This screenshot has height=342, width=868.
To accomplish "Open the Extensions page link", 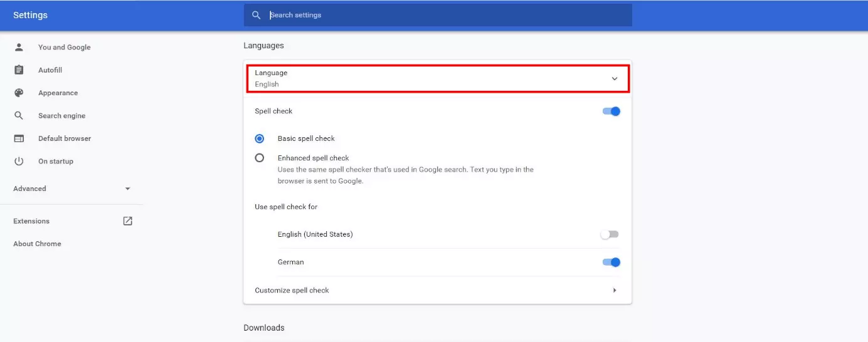I will pos(31,221).
